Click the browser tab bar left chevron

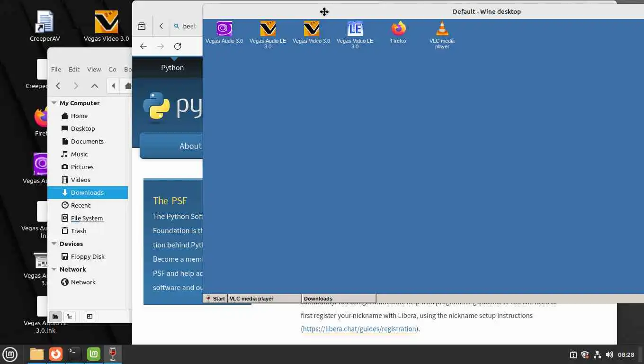(161, 26)
